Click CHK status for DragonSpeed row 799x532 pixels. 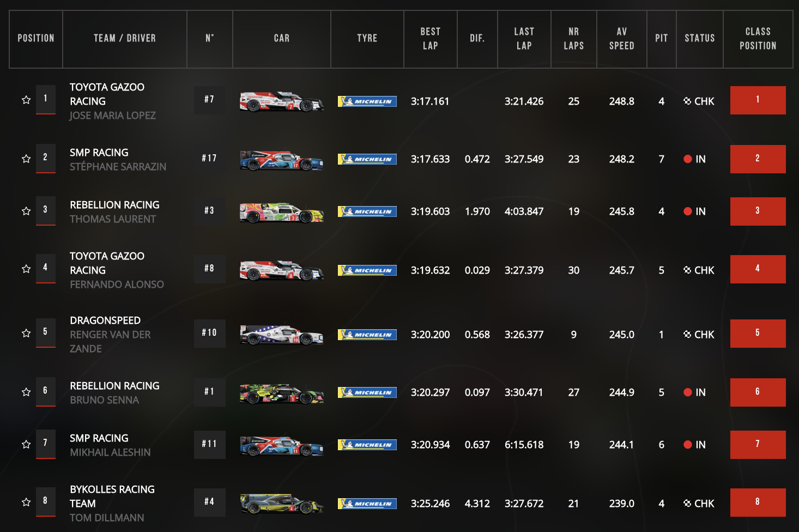[x=699, y=335]
